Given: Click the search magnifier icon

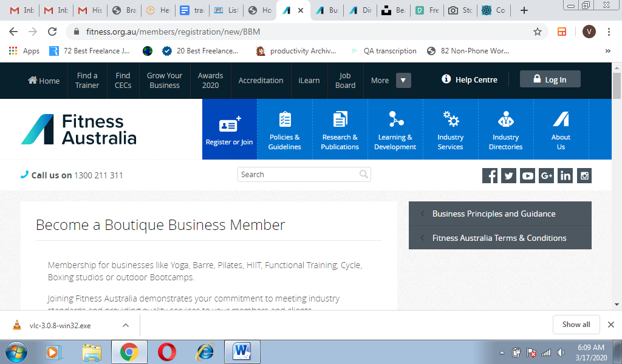Looking at the screenshot, I should pyautogui.click(x=363, y=174).
